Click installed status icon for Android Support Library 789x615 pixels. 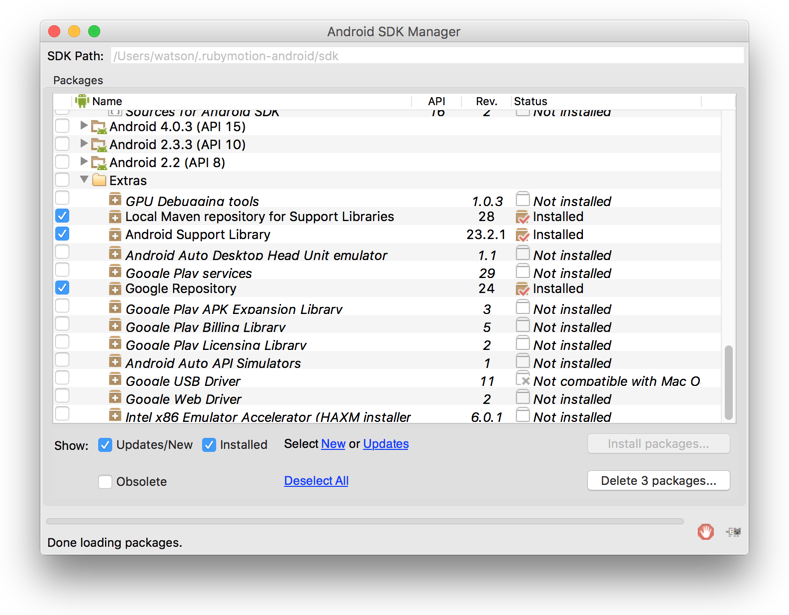pyautogui.click(x=522, y=235)
